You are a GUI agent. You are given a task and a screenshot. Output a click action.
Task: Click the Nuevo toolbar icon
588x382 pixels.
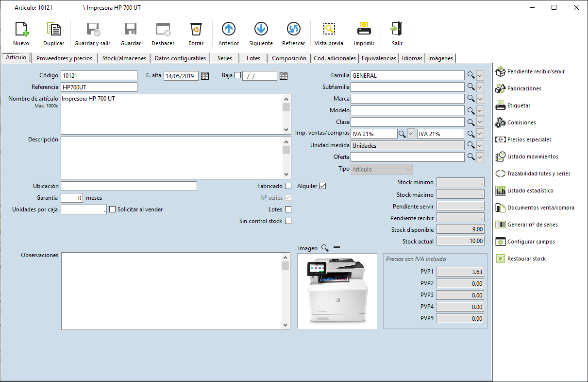[x=21, y=29]
